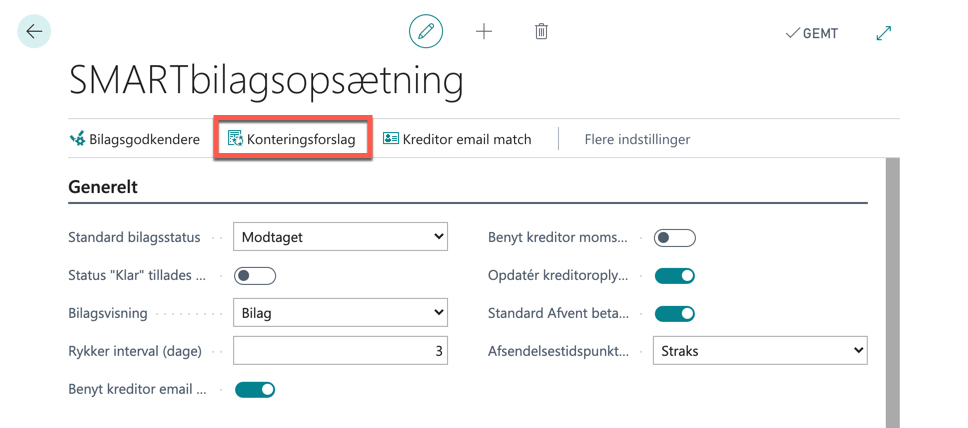Toggle Status "Klar" tillades switch
Screen dimensions: 968x428
[x=254, y=276]
